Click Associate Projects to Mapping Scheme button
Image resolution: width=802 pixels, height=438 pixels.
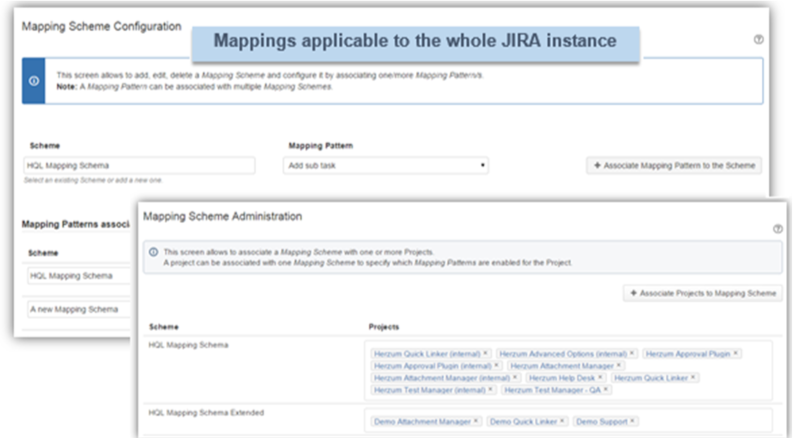(702, 293)
